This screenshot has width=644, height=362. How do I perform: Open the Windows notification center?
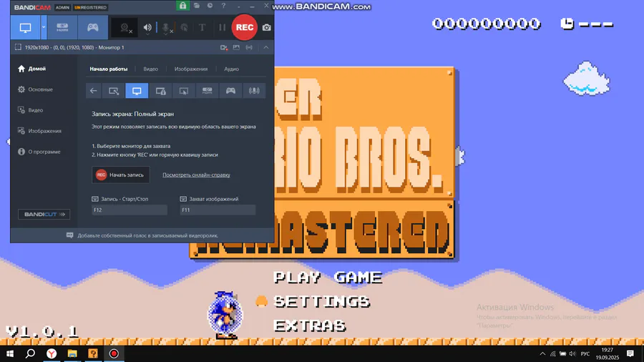click(630, 354)
